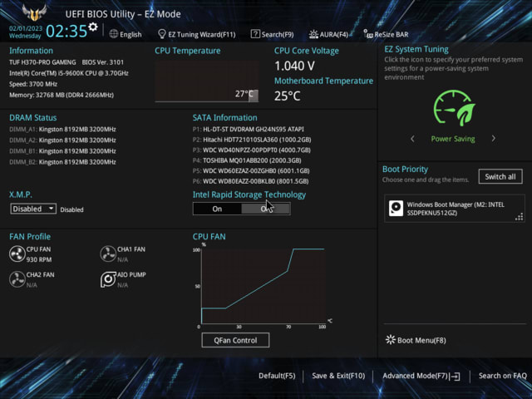Click the TUF logo emblem
The height and width of the screenshot is (399, 532).
[34, 13]
